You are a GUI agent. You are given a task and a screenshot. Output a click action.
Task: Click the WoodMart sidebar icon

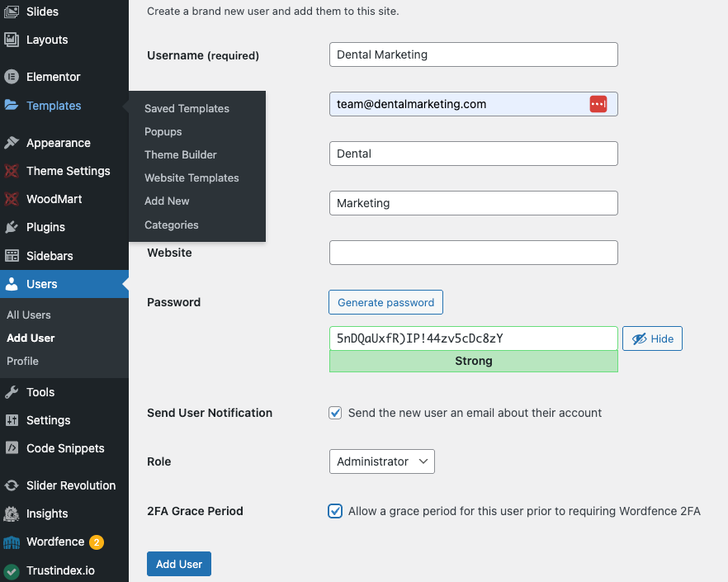12,199
